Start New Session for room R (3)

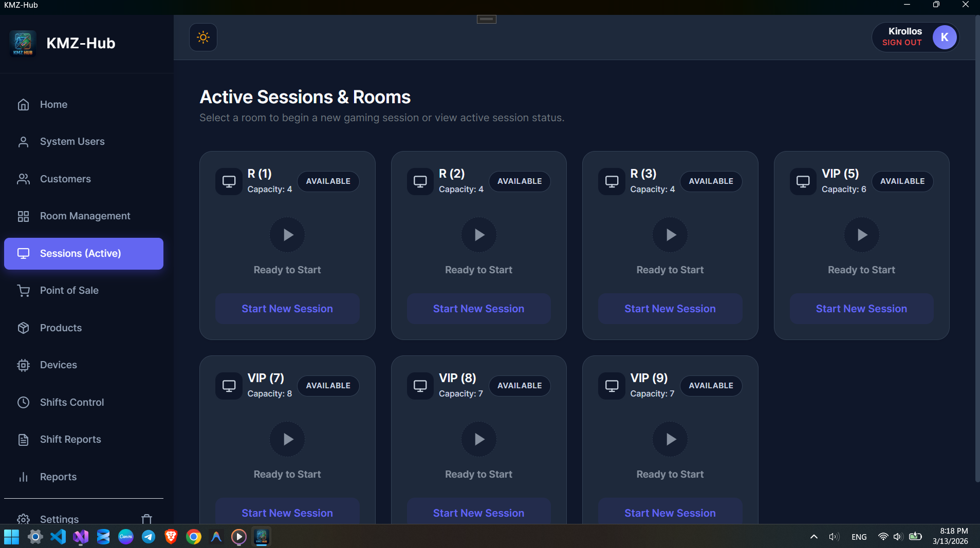(670, 309)
